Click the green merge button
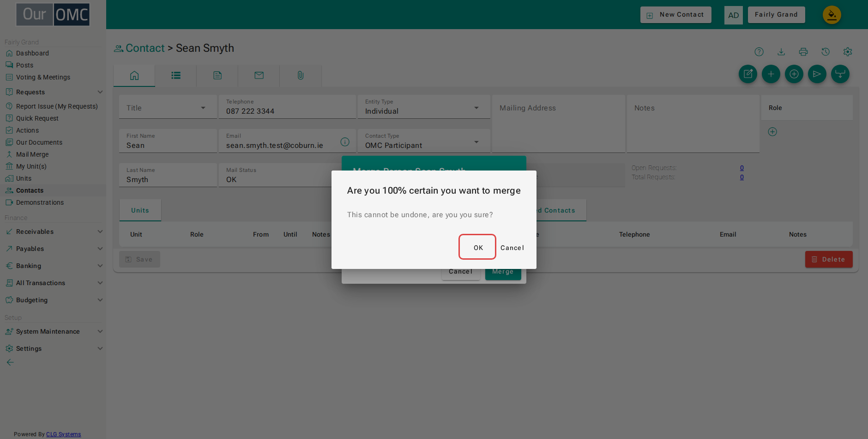868x439 pixels. click(x=840, y=74)
